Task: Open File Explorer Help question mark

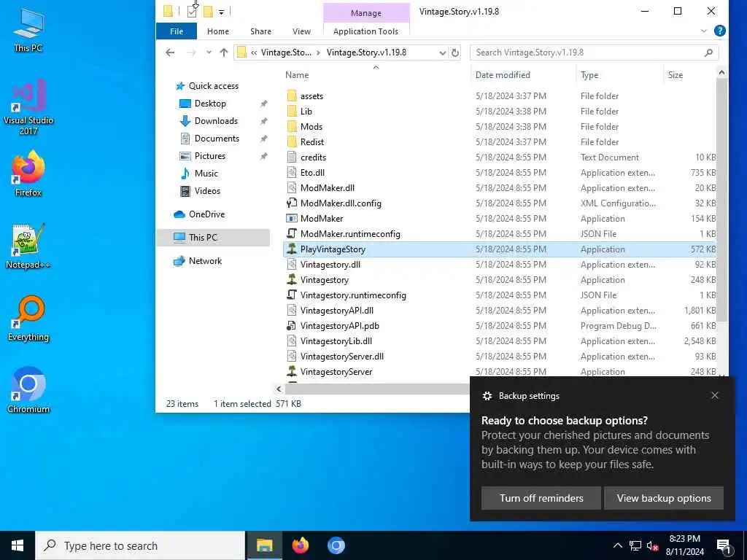Action: (x=720, y=31)
